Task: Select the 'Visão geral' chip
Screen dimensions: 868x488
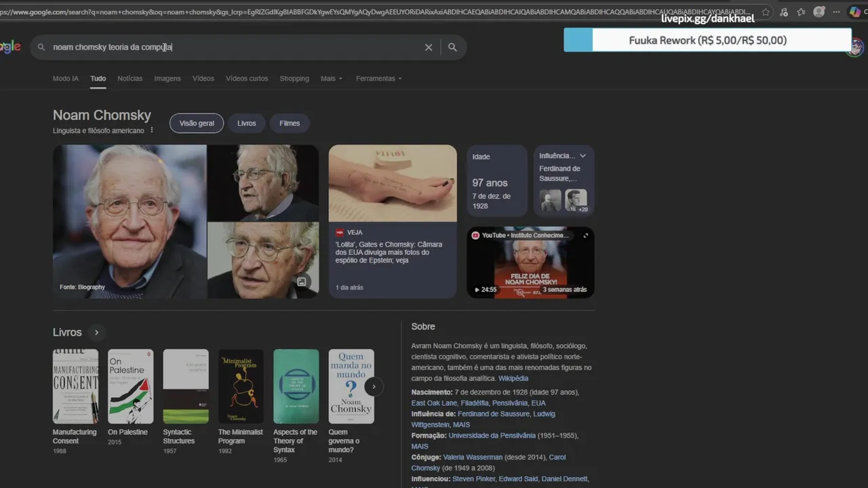Action: (x=197, y=123)
